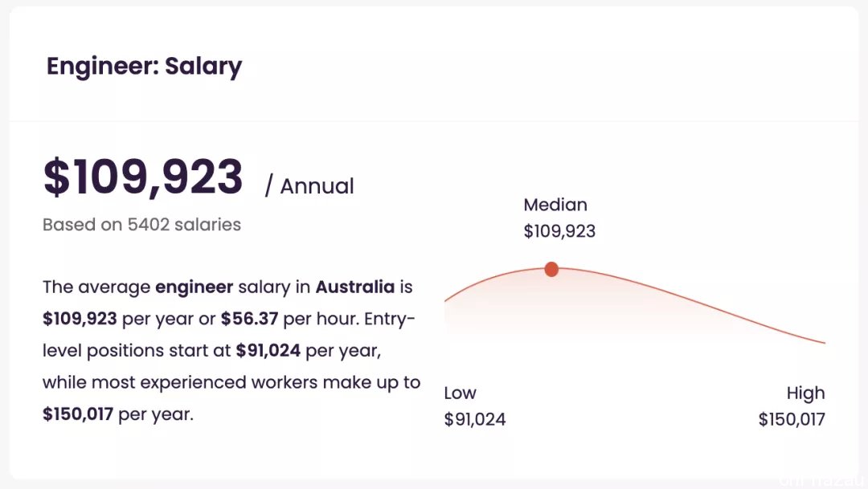Click the bold $109,923 in the paragraph

[x=80, y=319]
